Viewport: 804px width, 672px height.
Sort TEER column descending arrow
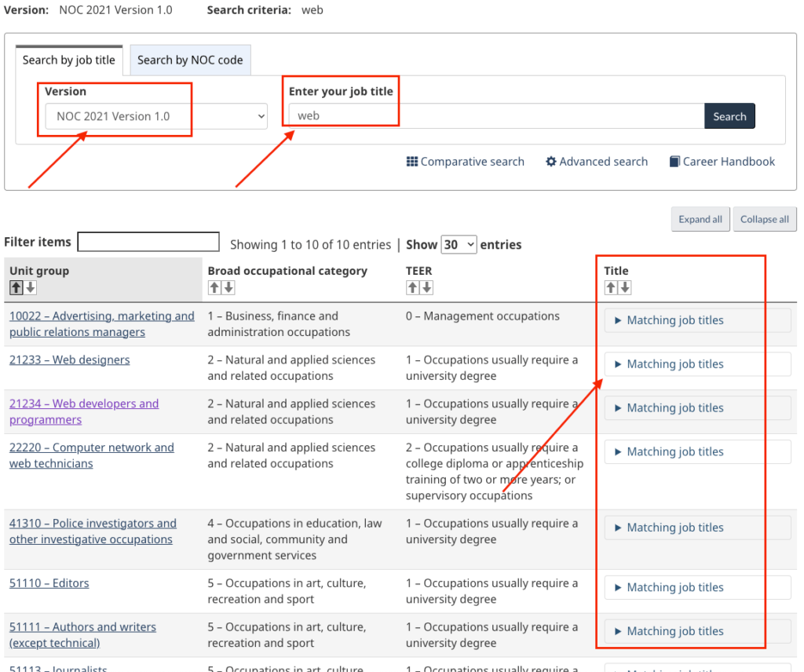click(x=427, y=288)
